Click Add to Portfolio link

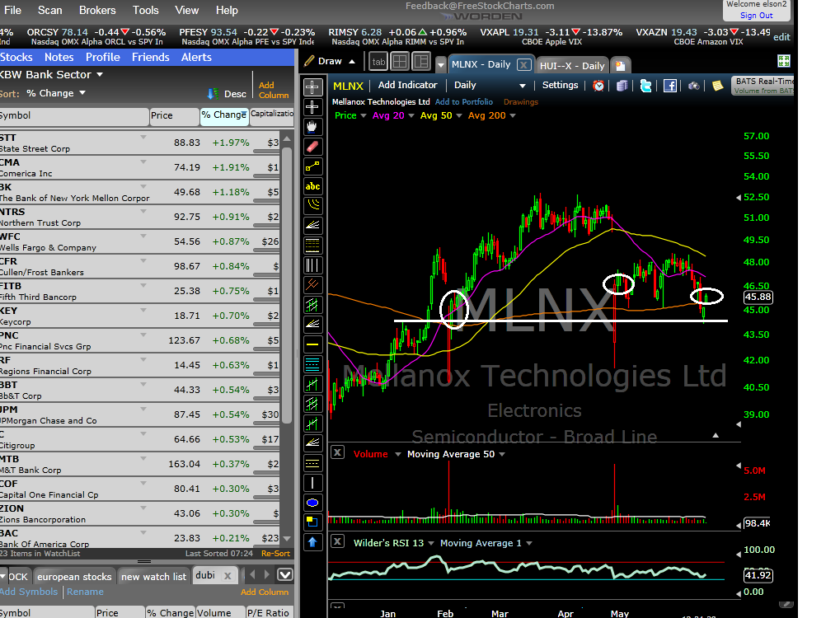[464, 101]
